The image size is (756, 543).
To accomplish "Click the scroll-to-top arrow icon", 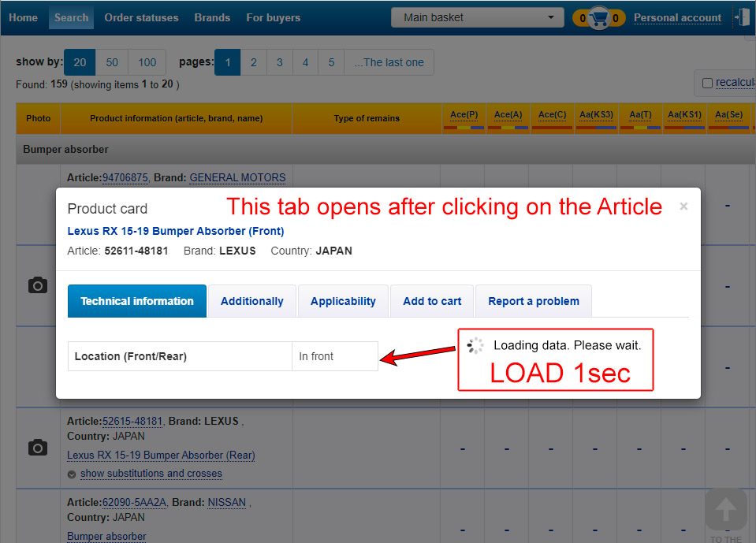I will (x=725, y=510).
